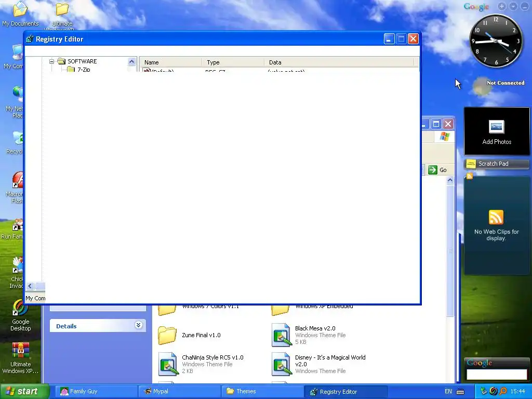The height and width of the screenshot is (399, 532).
Task: Open the EN language indicator
Action: (x=448, y=392)
